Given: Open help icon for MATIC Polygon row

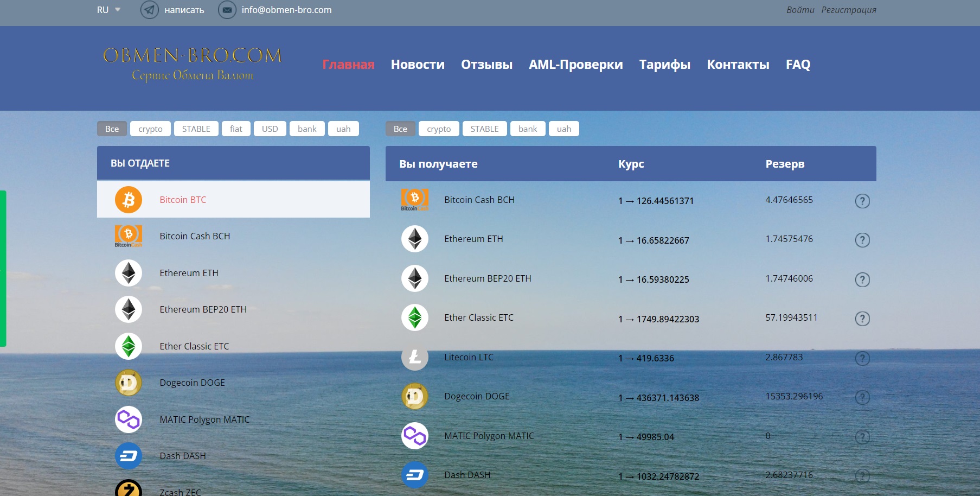Looking at the screenshot, I should tap(862, 437).
